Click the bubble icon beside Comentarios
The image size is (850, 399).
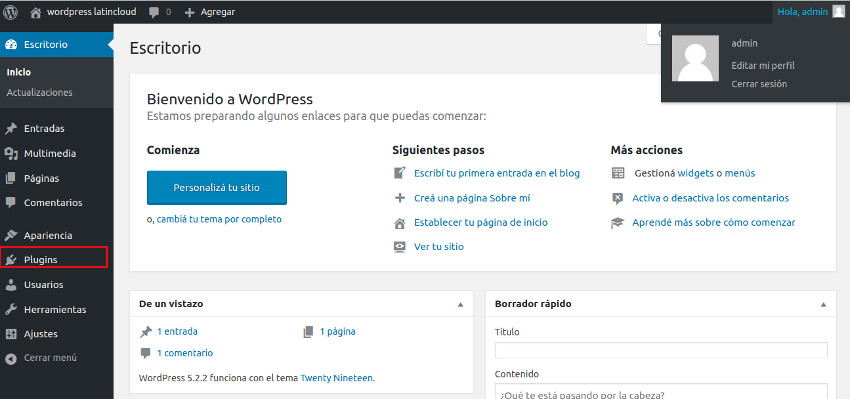click(x=11, y=203)
